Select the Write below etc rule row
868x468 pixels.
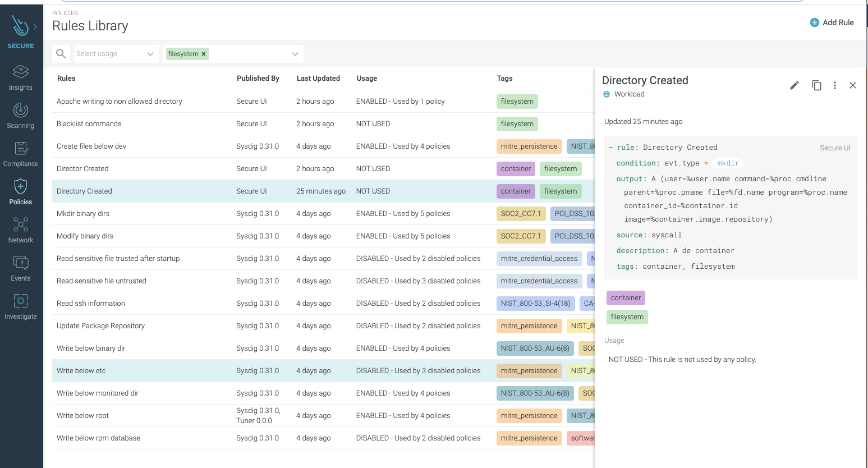point(81,371)
